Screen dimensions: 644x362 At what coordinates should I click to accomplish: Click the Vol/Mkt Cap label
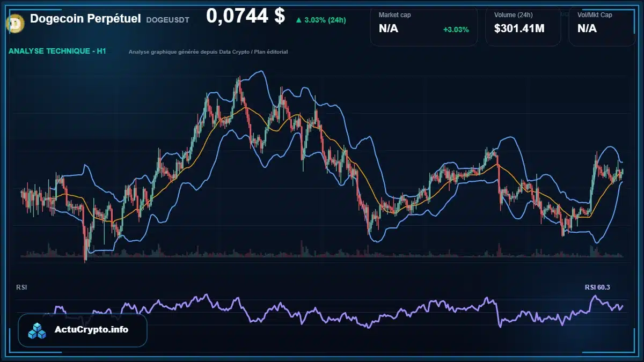coord(595,15)
